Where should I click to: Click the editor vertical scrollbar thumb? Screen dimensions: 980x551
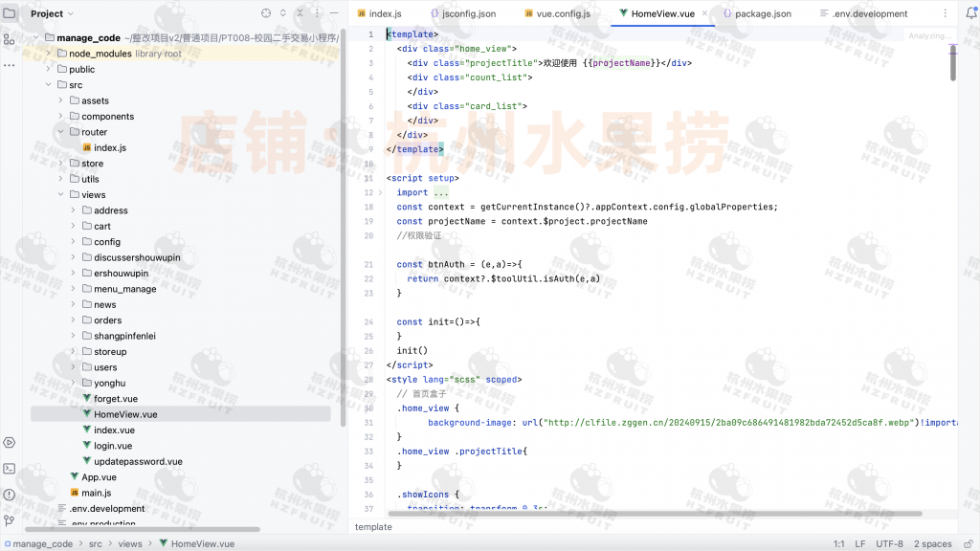point(952,63)
